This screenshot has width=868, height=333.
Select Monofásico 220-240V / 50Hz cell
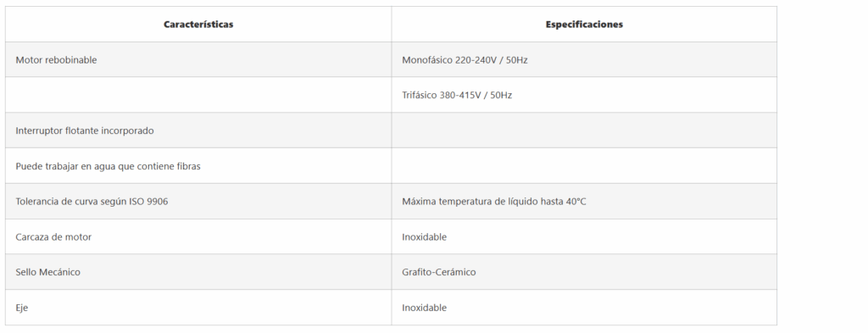584,60
